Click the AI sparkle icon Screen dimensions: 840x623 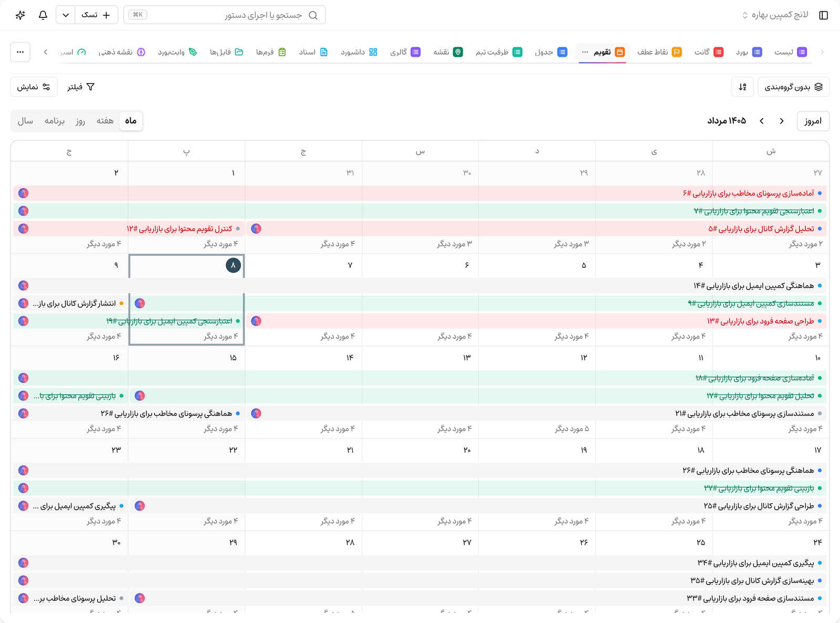[x=20, y=15]
